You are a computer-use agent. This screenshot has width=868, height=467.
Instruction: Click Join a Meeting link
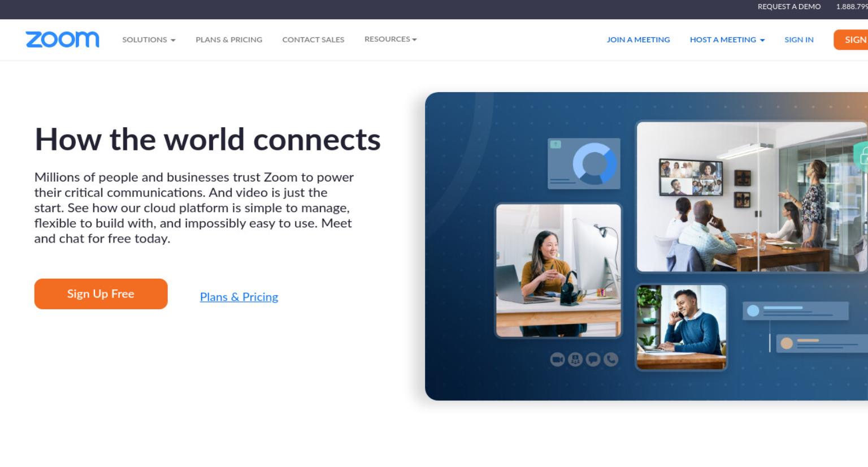[638, 40]
